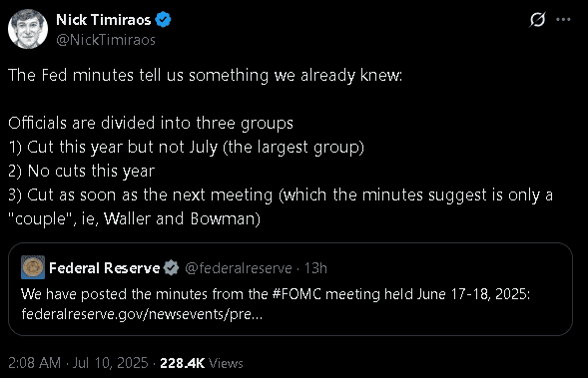Click the 2:08 AM post time
Viewport: 588px width, 378px height.
(34, 363)
